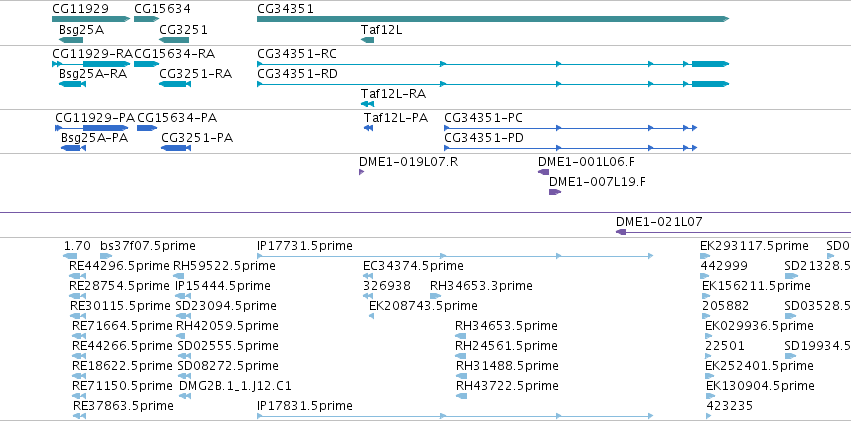Click the CG15634 gene arrow

pos(147,19)
